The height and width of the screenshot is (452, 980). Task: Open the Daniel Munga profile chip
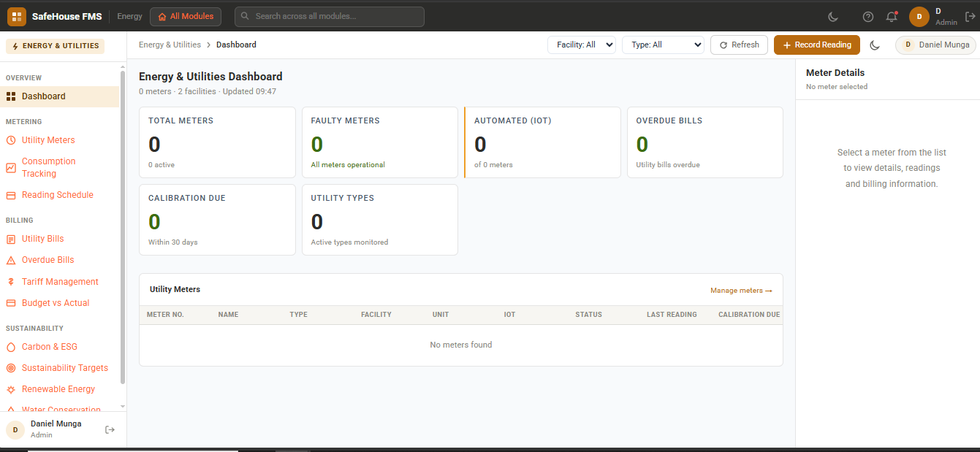(x=935, y=45)
